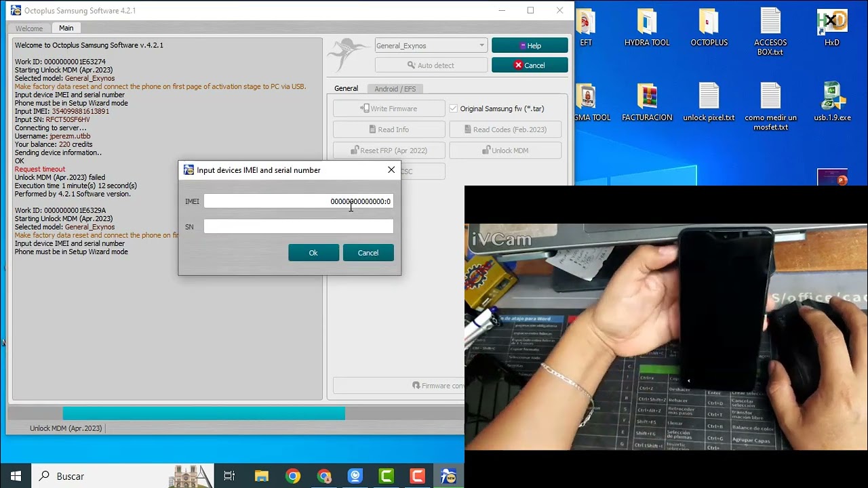Click the Unlock MDM button

(505, 150)
